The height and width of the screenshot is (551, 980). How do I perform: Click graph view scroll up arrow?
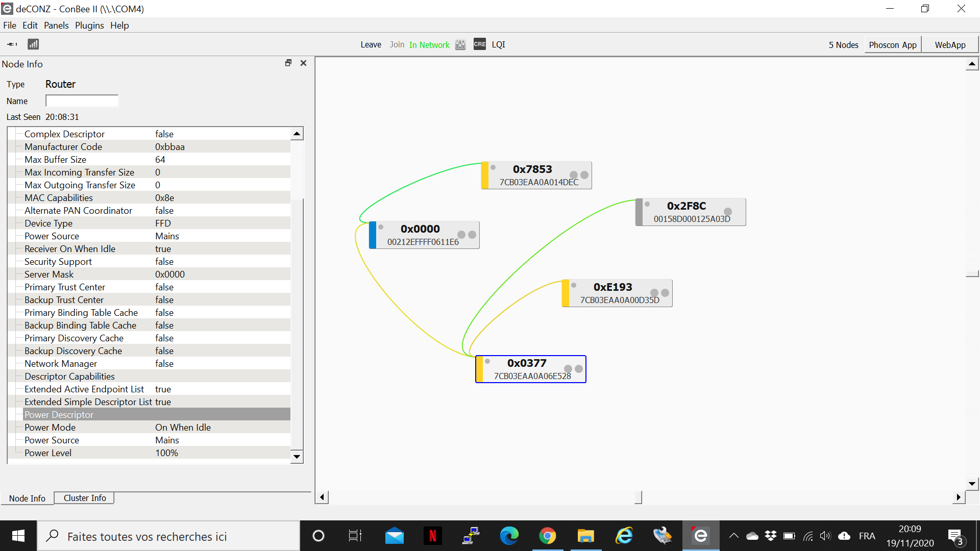pyautogui.click(x=972, y=64)
